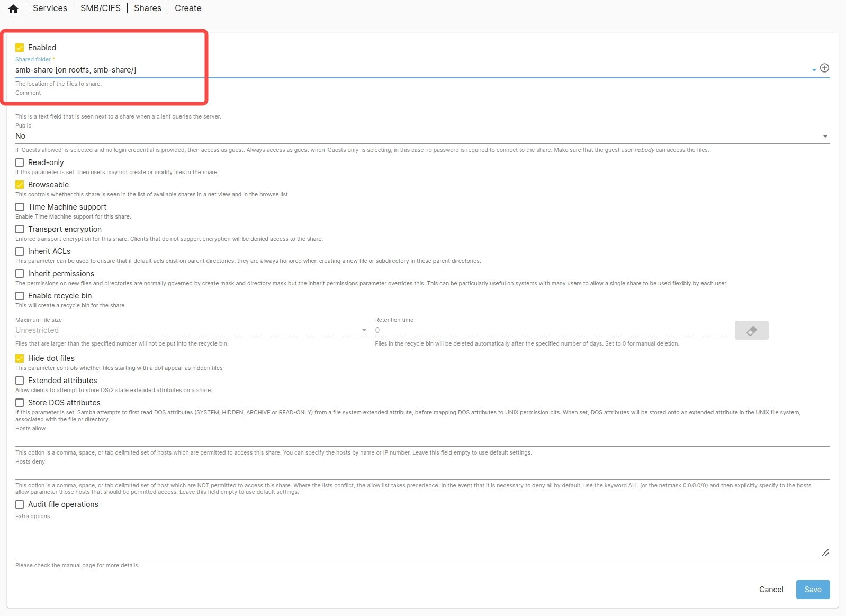The image size is (846, 616).
Task: Click the home icon in breadcrumb
Action: (13, 8)
